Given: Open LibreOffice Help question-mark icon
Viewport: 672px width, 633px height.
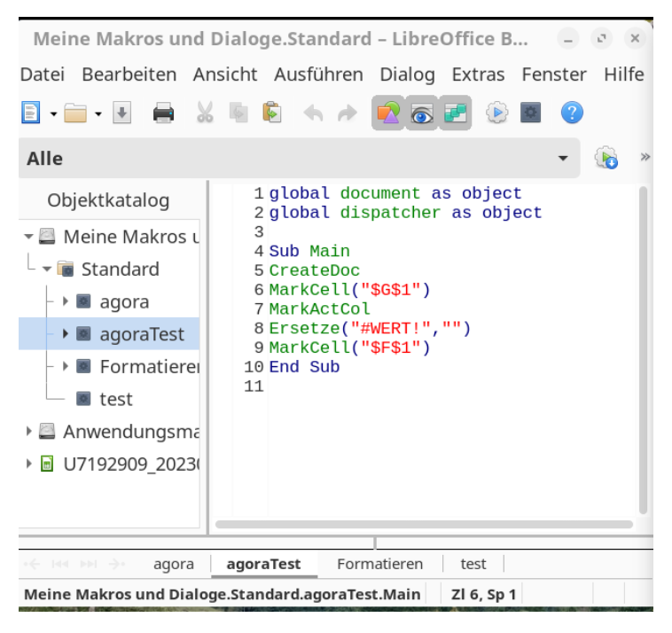Looking at the screenshot, I should tap(572, 113).
